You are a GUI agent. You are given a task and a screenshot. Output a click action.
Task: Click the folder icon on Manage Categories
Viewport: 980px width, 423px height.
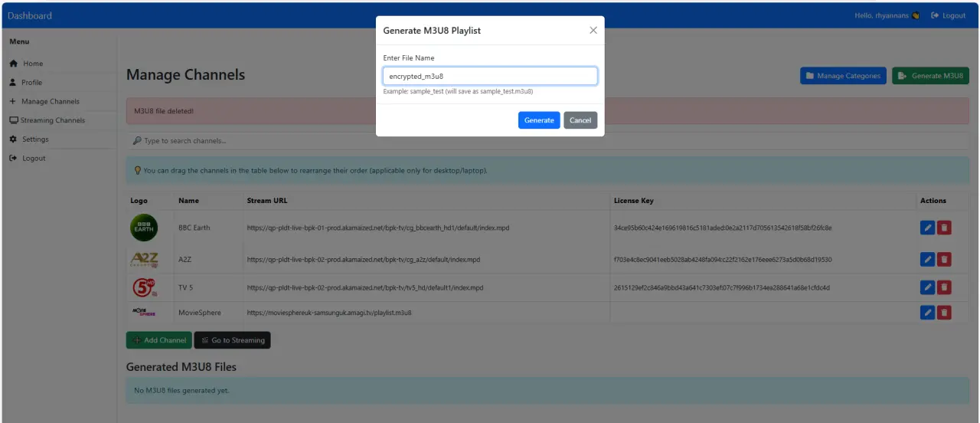coord(810,76)
